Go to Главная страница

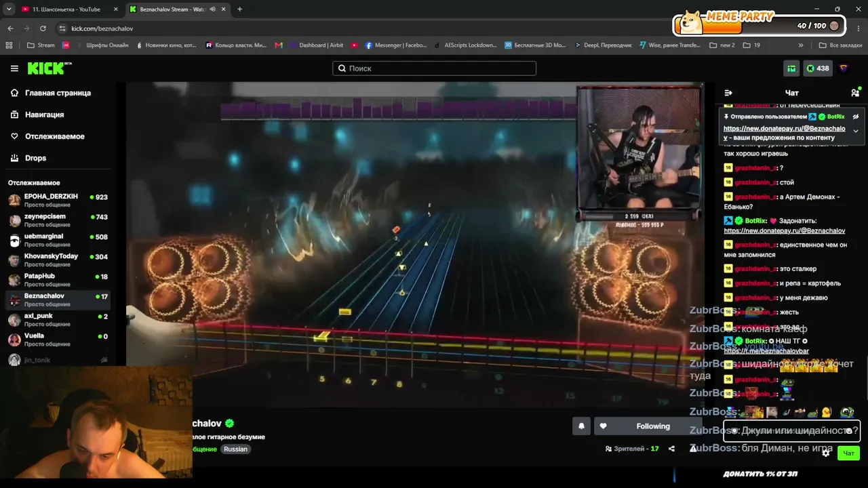pos(56,93)
